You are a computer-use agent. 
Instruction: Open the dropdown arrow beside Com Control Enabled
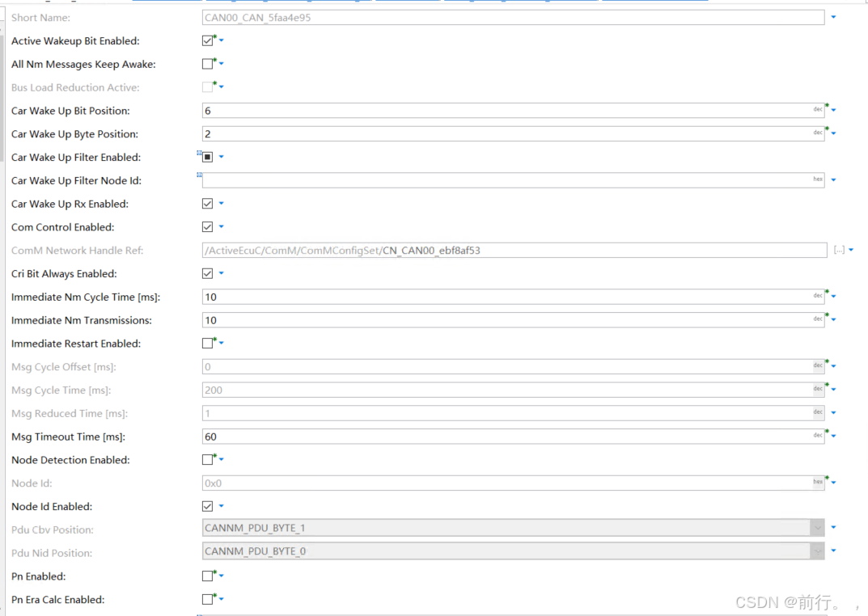point(222,226)
